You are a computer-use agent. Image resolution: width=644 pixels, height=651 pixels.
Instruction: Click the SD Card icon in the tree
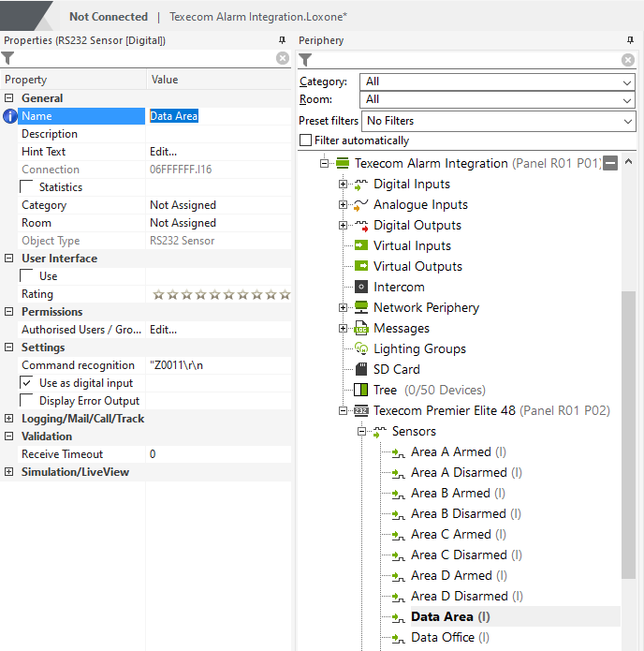(361, 370)
